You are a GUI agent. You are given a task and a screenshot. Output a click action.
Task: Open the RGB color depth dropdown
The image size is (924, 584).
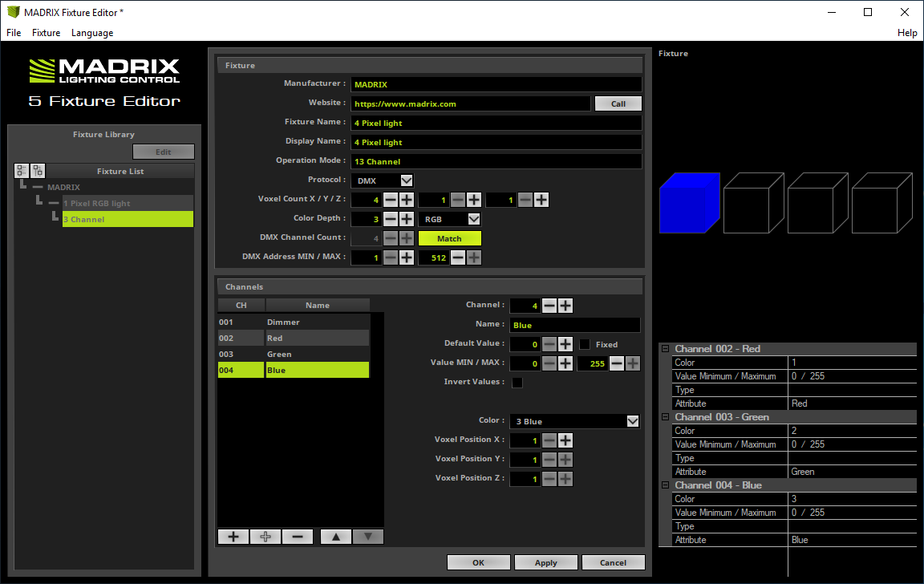point(474,219)
